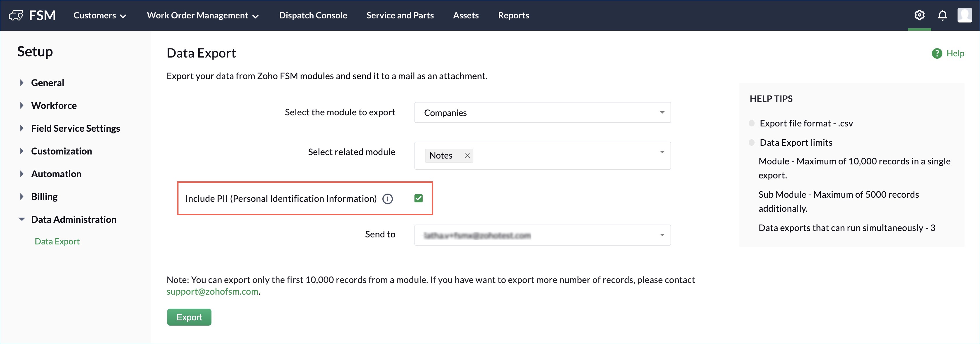This screenshot has height=344, width=980.
Task: Click the green Help question icon
Action: (937, 53)
